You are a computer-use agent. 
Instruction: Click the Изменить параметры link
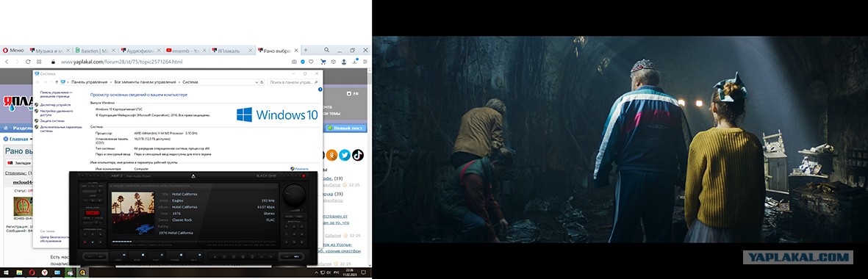(x=299, y=169)
